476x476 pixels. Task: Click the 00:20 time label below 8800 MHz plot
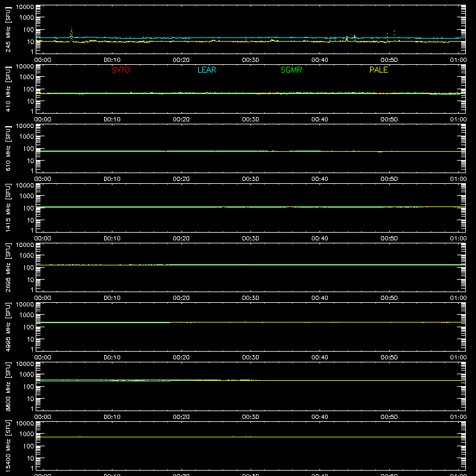coord(181,417)
